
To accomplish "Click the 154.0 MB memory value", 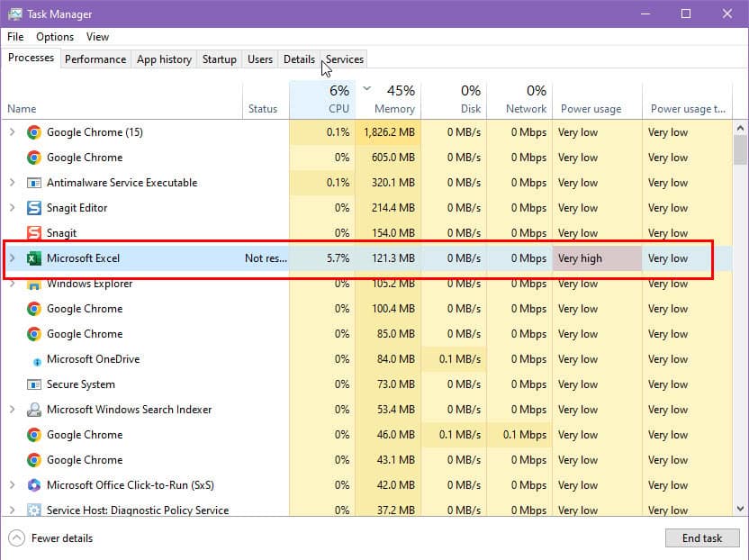I will coord(393,233).
